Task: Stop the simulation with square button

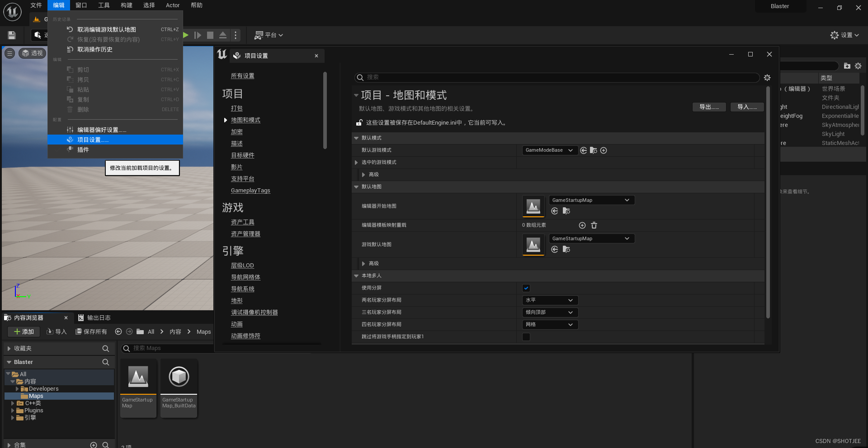Action: pos(210,35)
